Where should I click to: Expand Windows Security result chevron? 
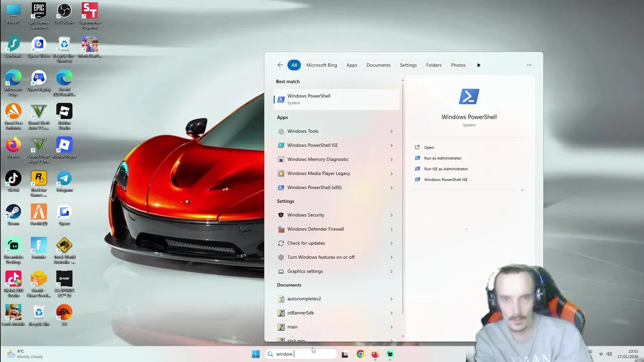click(391, 215)
